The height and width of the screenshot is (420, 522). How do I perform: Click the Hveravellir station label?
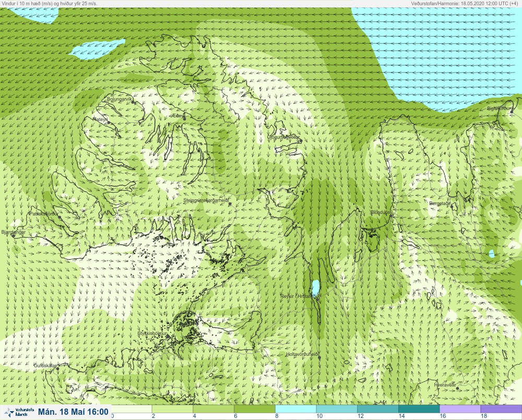(x=445, y=385)
